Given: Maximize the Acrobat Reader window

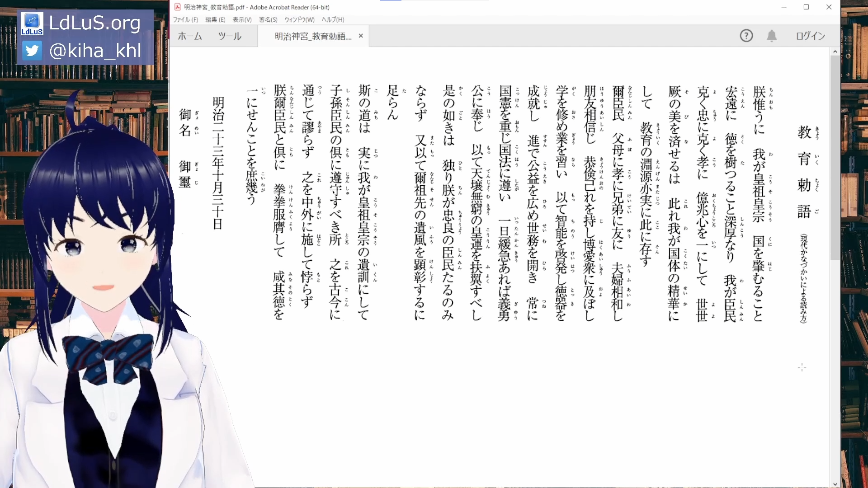Looking at the screenshot, I should [x=806, y=7].
